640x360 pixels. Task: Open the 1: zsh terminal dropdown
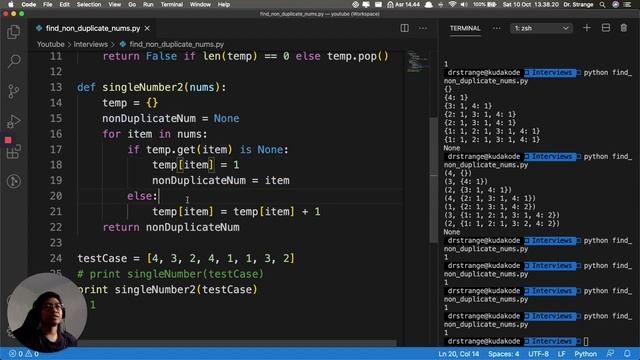click(541, 28)
